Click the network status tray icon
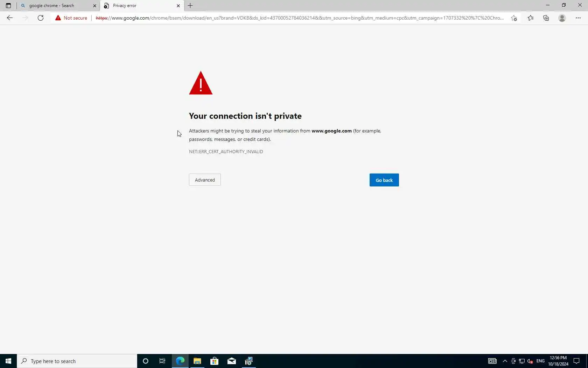This screenshot has height=368, width=588. point(522,361)
